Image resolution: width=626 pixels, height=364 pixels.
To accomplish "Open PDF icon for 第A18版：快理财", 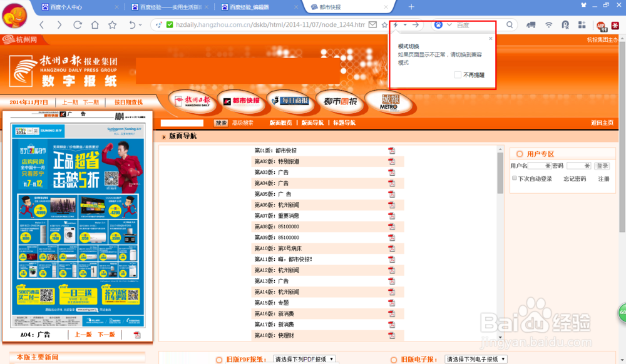I will tap(392, 335).
